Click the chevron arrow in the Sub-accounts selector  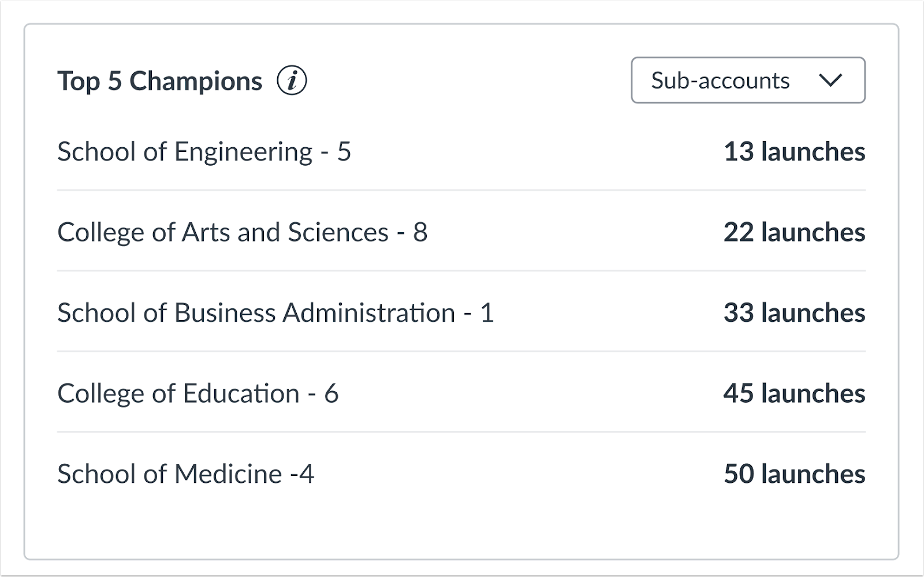point(830,81)
